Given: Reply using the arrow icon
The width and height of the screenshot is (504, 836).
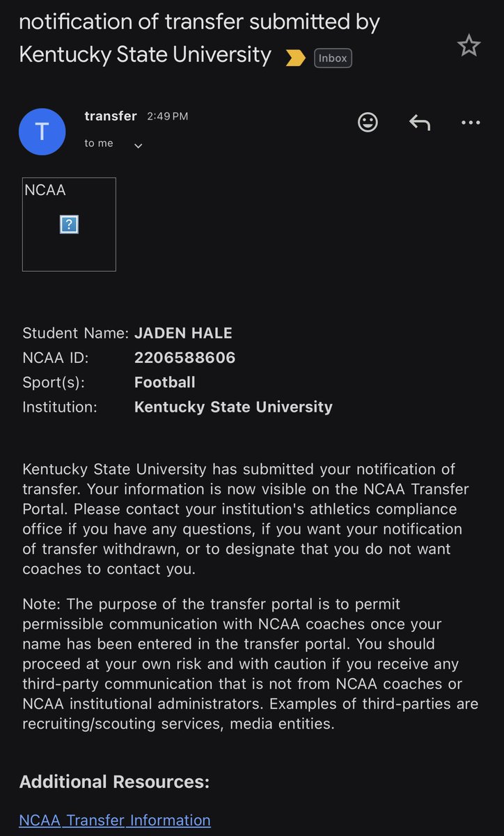Looking at the screenshot, I should coord(419,123).
